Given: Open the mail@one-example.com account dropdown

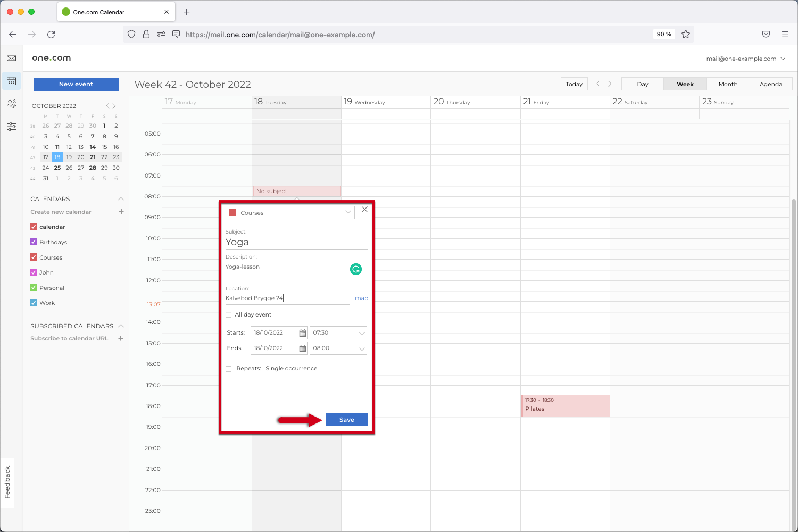Looking at the screenshot, I should 746,59.
